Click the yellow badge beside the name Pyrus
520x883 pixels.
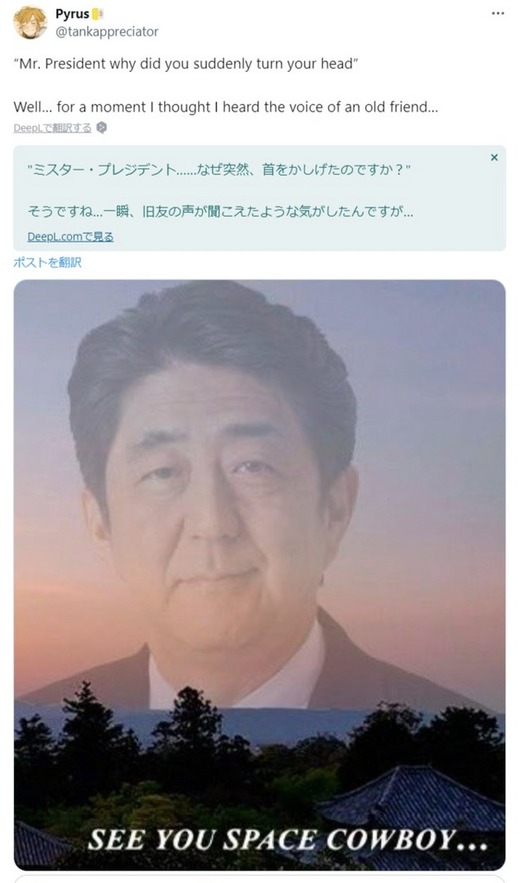[x=98, y=14]
